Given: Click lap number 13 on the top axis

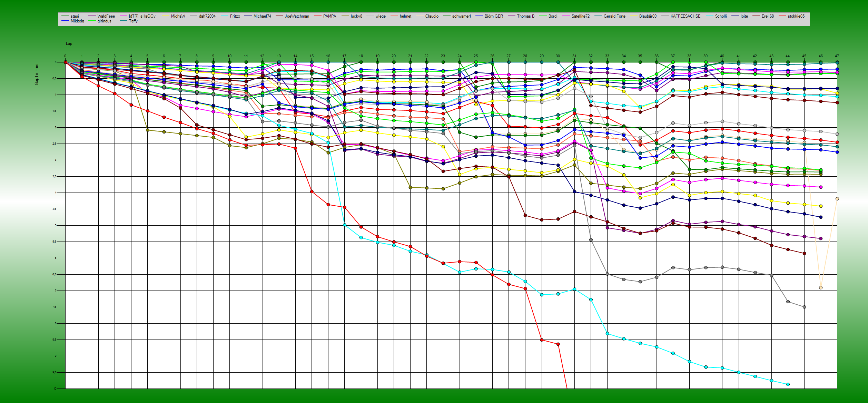Looking at the screenshot, I should click(x=279, y=56).
